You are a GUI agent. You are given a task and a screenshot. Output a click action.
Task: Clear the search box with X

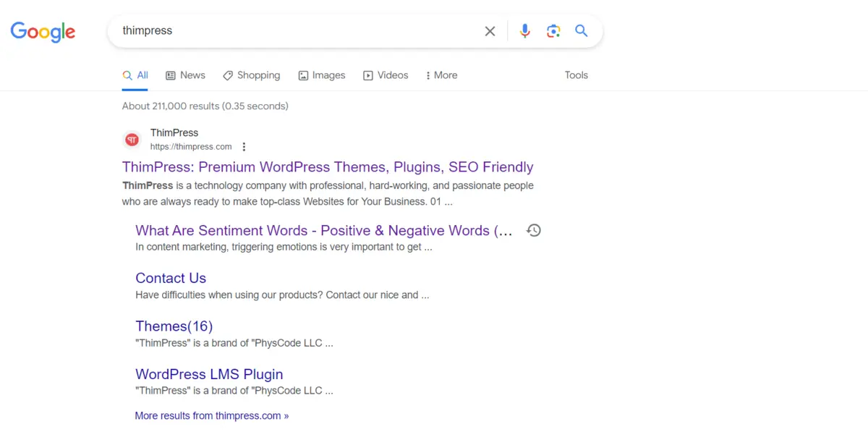click(490, 31)
